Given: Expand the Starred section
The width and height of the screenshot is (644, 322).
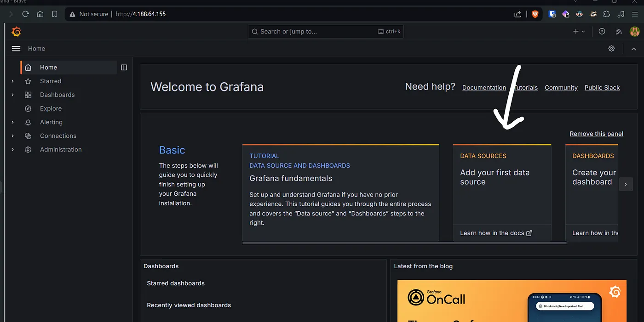Looking at the screenshot, I should click(x=12, y=81).
